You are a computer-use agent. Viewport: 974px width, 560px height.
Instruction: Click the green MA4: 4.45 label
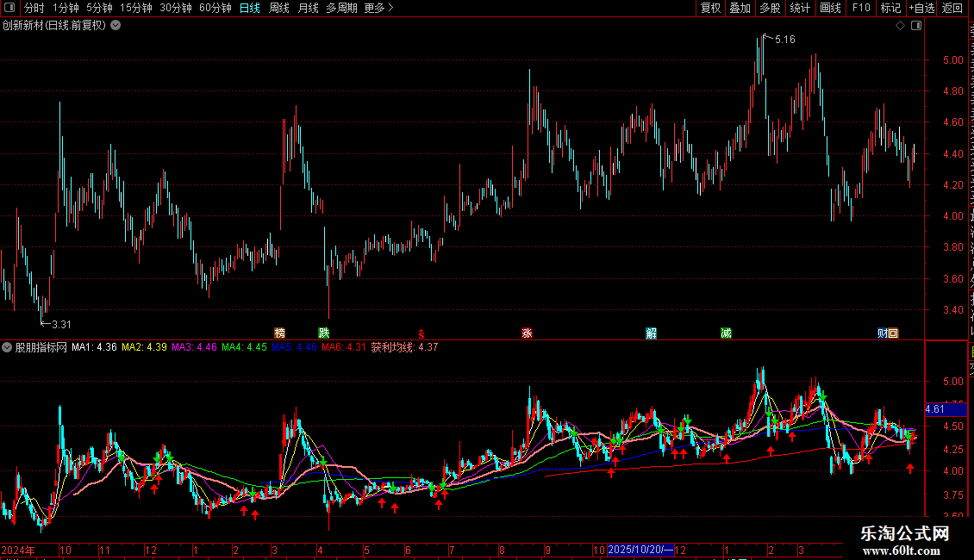[x=244, y=348]
